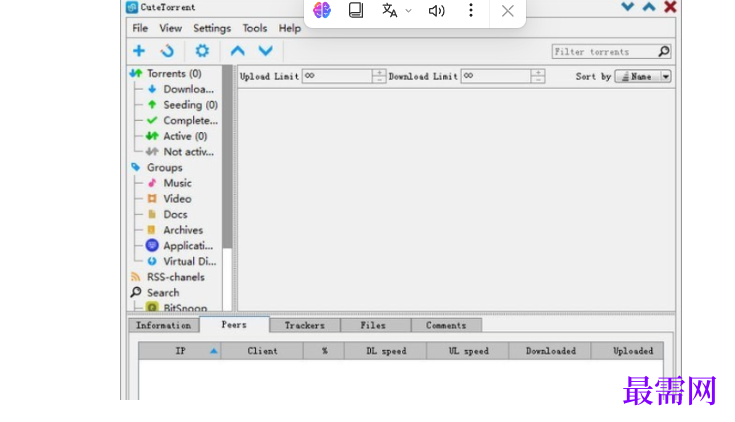
Task: Click the Download Limit value field
Action: click(496, 76)
